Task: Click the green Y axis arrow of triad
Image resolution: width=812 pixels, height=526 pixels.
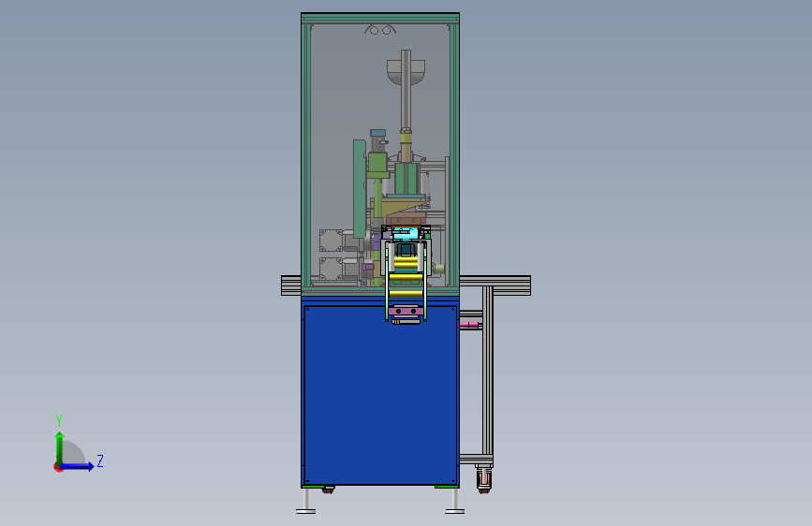Action: (60, 447)
